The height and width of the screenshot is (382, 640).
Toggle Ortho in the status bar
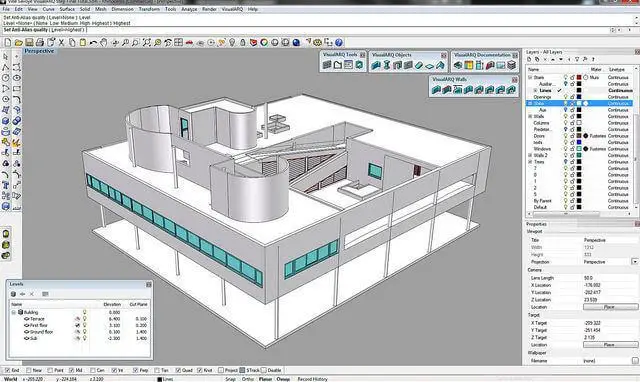[x=247, y=379]
